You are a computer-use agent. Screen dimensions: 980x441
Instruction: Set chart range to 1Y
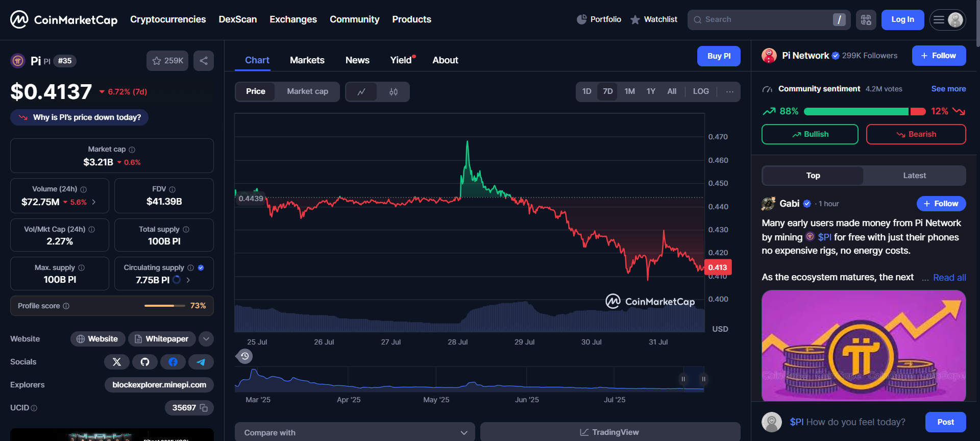click(651, 92)
